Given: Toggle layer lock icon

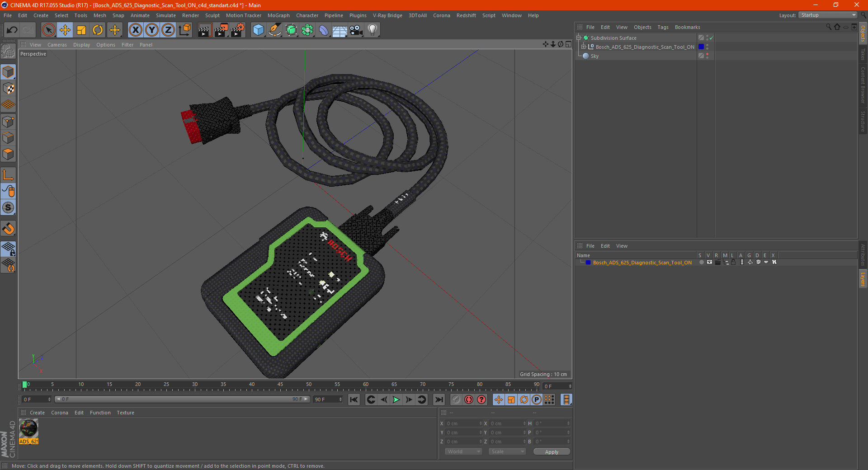Looking at the screenshot, I should point(733,263).
